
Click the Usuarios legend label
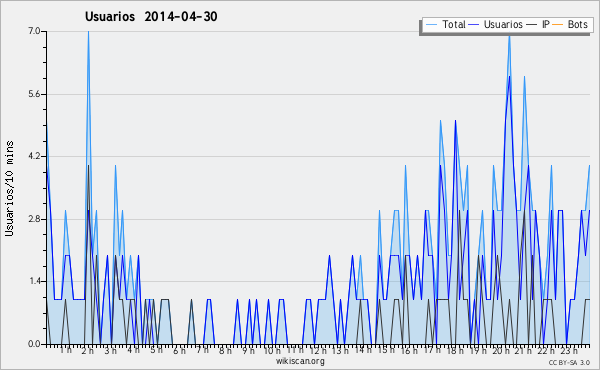coord(503,25)
